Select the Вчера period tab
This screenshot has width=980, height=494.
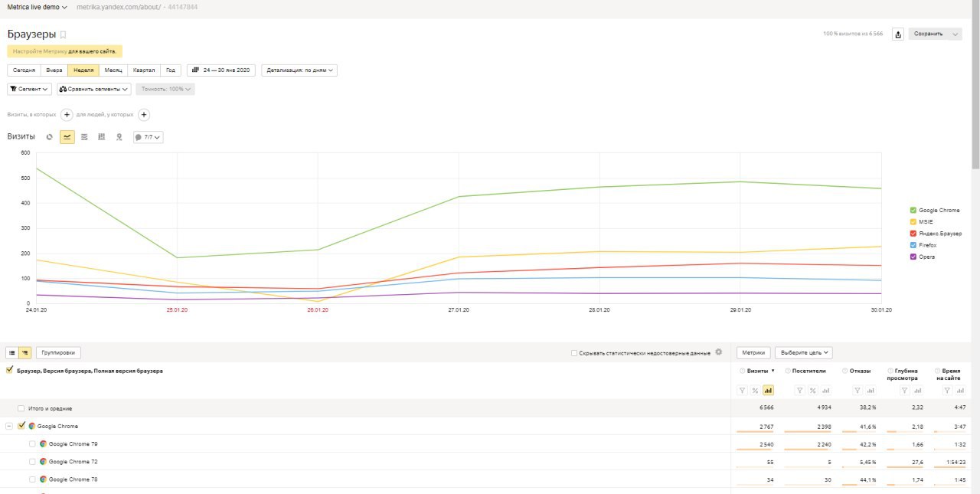[54, 70]
